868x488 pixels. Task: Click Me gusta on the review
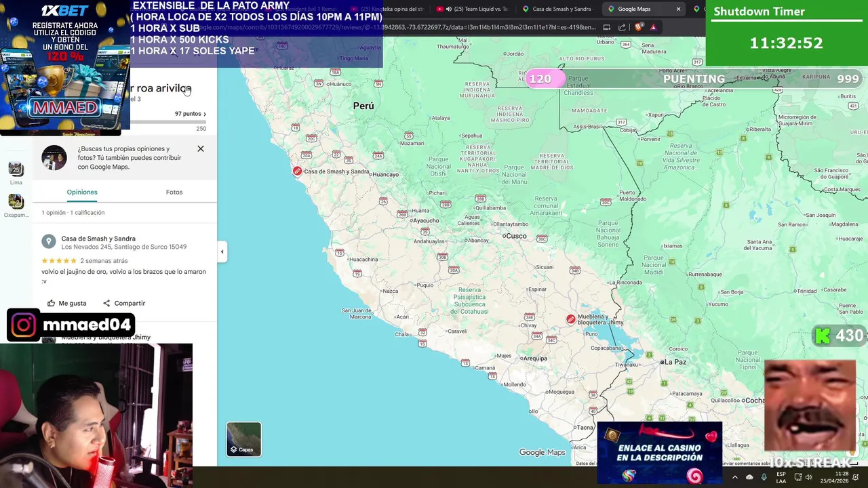(67, 303)
